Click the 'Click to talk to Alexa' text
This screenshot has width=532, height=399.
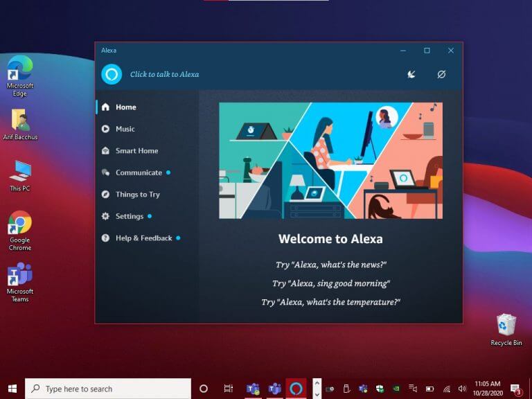pyautogui.click(x=165, y=74)
